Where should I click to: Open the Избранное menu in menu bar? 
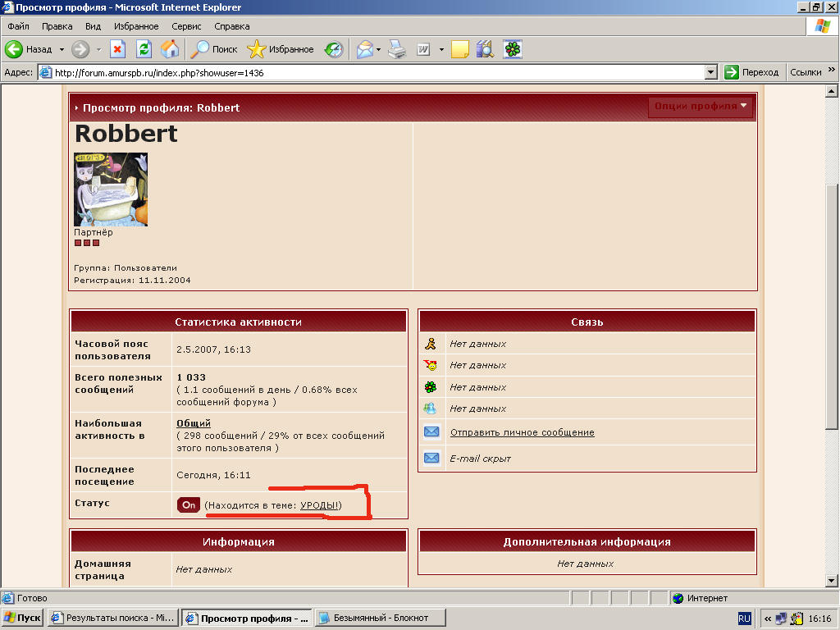pyautogui.click(x=136, y=26)
